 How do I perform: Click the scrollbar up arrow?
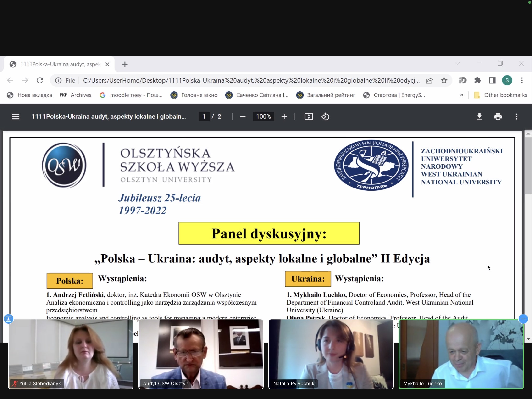pyautogui.click(x=528, y=133)
